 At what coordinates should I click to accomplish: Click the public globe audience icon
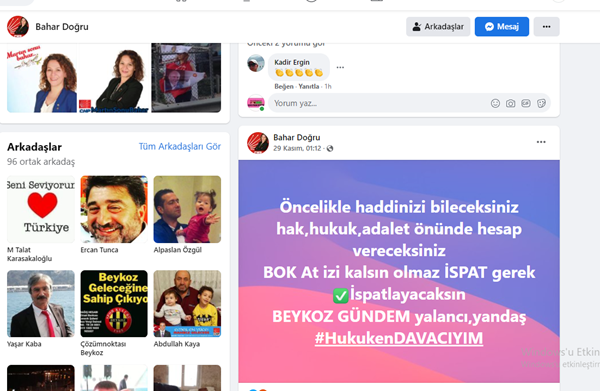coord(330,148)
